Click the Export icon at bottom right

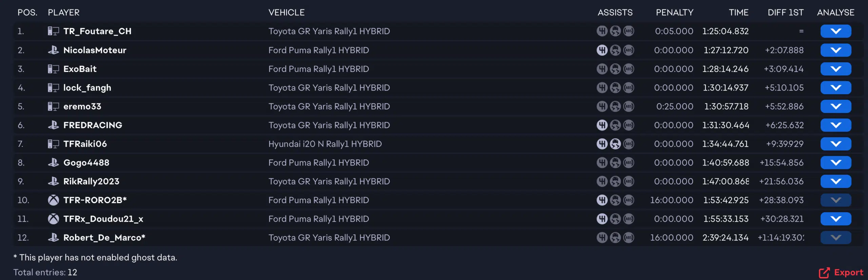point(824,273)
